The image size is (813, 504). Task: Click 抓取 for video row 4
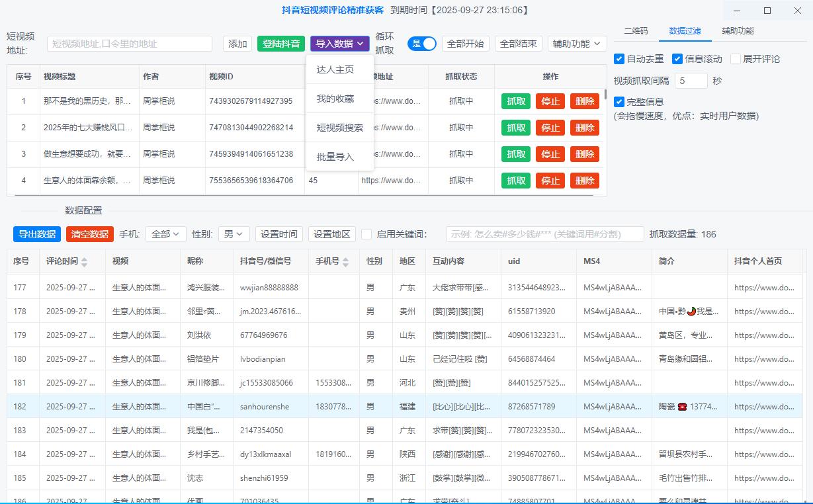[x=516, y=181]
